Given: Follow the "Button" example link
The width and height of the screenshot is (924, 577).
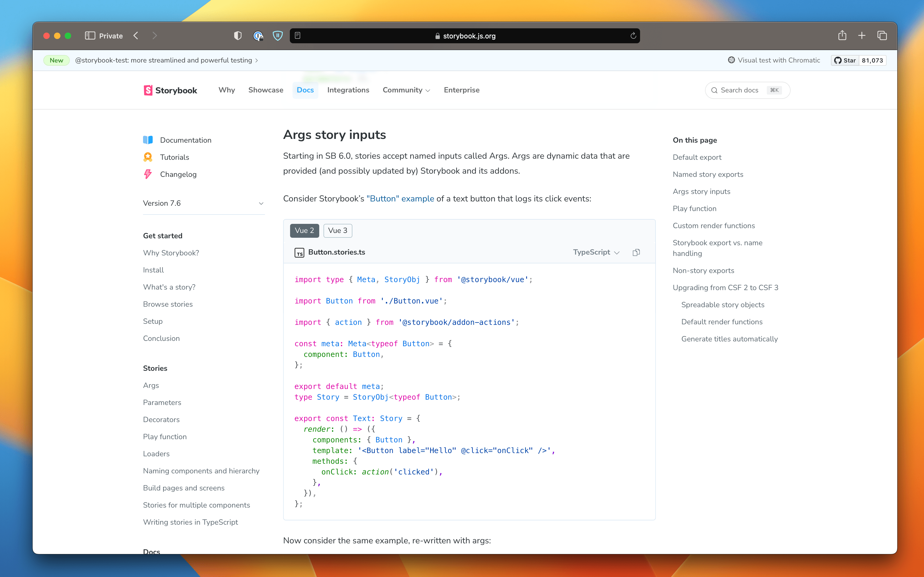Looking at the screenshot, I should [400, 198].
